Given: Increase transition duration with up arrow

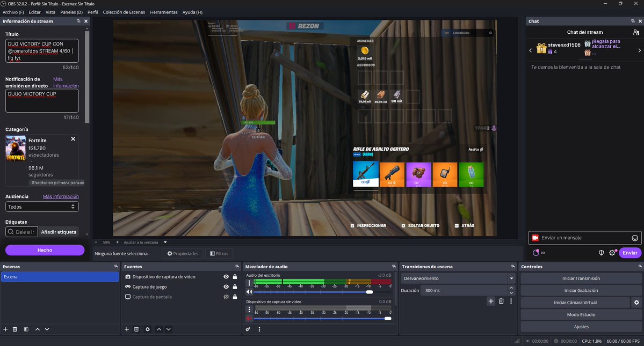Looking at the screenshot, I should click(x=511, y=288).
